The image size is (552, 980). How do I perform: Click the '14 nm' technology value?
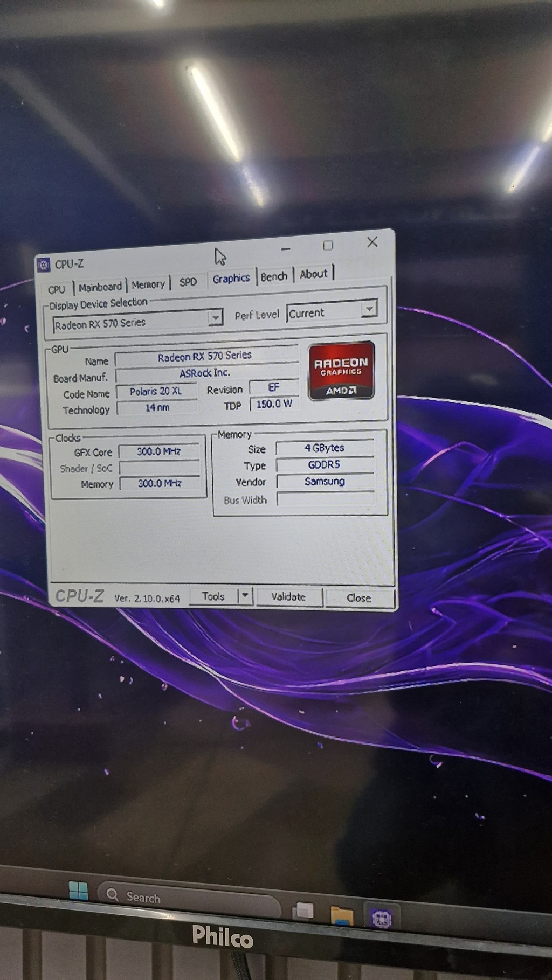157,407
